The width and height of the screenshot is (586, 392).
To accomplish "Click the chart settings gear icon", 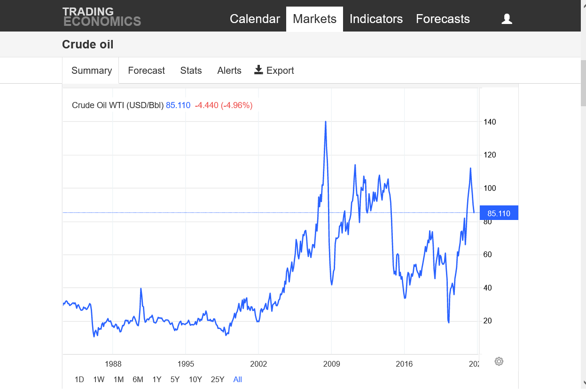I will click(499, 361).
